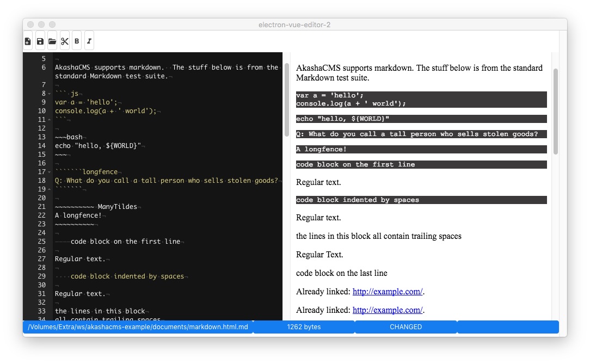Click line number 22 in gutter
This screenshot has height=364, width=590.
click(41, 215)
